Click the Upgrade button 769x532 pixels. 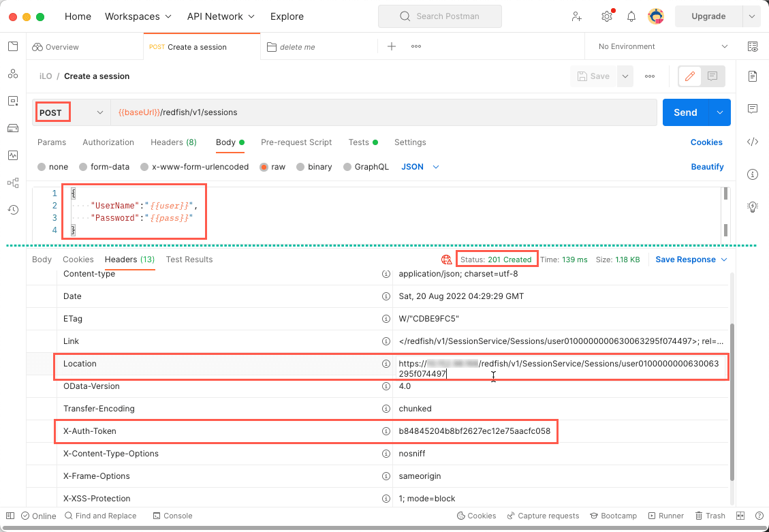(708, 16)
